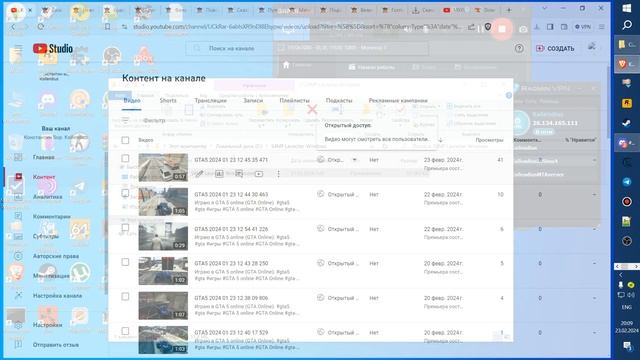640x360 pixels.
Task: Click the browser address bar URL
Action: point(297,27)
